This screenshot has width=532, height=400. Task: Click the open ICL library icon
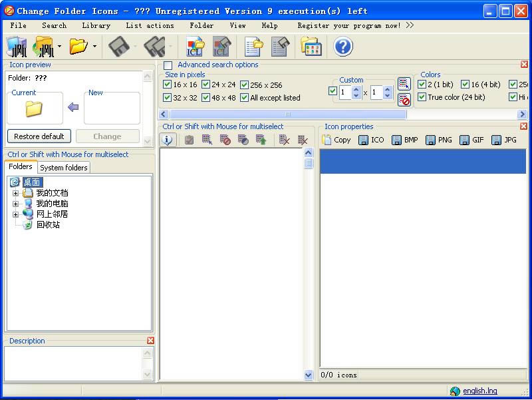point(195,47)
